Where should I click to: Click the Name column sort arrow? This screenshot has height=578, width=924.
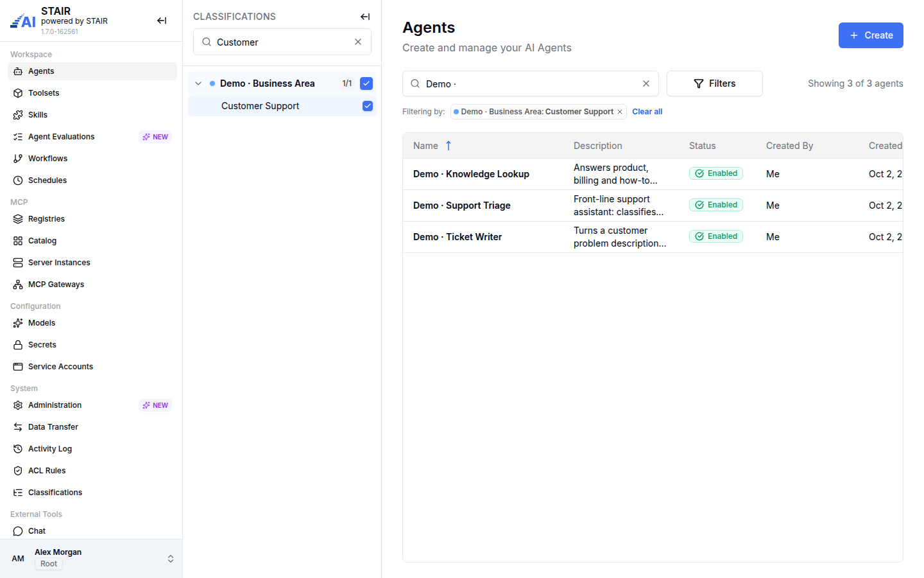449,146
